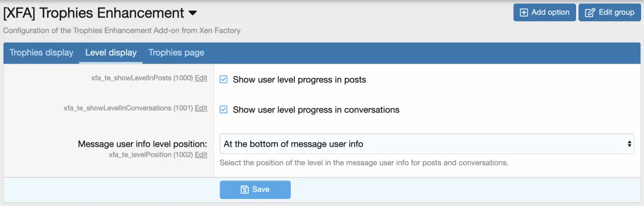Click Edit link for xfa_te_showLevelInPosts
Screen dimensions: 644x206
[201, 78]
